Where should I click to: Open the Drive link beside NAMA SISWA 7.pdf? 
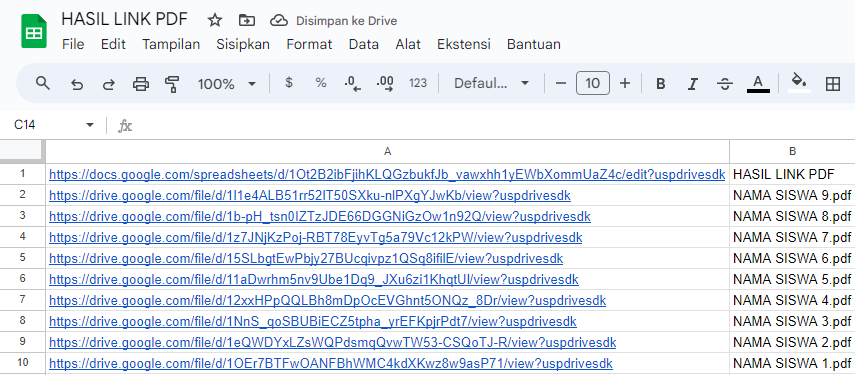315,238
